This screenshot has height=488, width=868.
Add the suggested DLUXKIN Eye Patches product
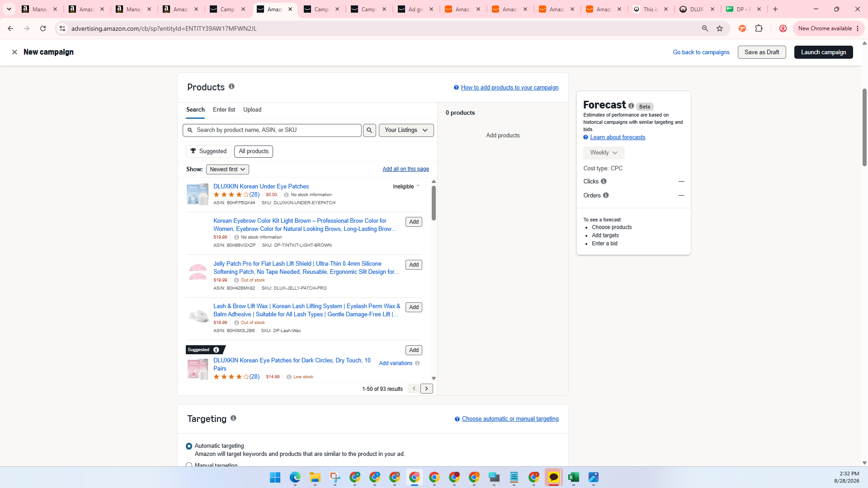(414, 351)
